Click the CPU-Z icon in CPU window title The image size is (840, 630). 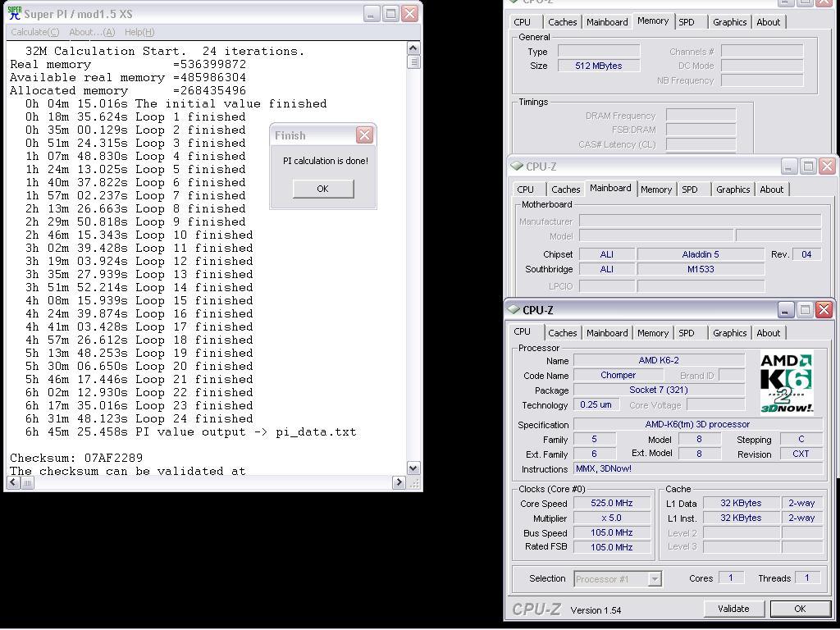tap(514, 309)
